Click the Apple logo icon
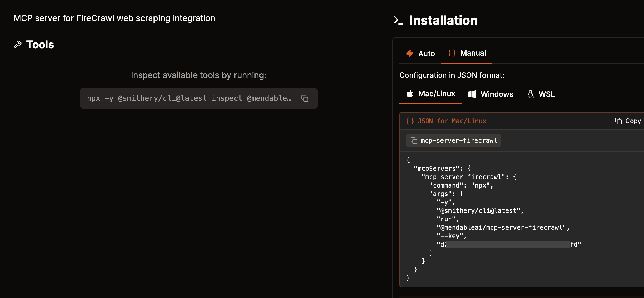 (410, 94)
